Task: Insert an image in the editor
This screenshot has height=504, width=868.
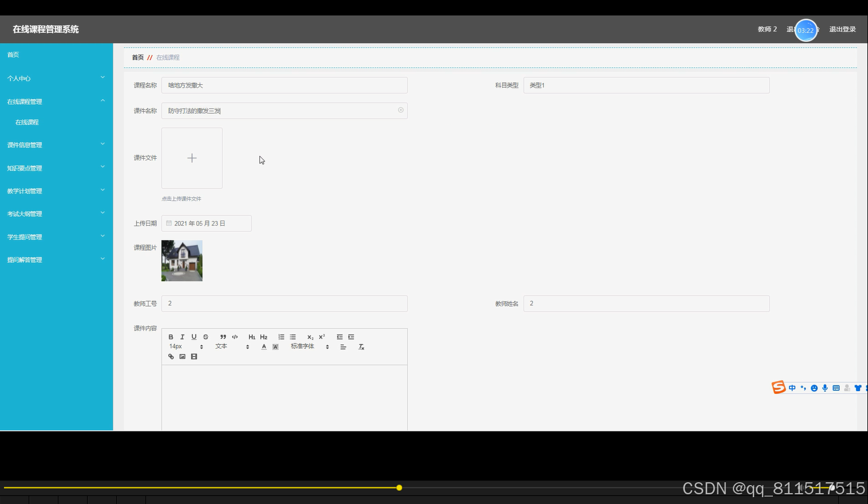Action: 182,356
